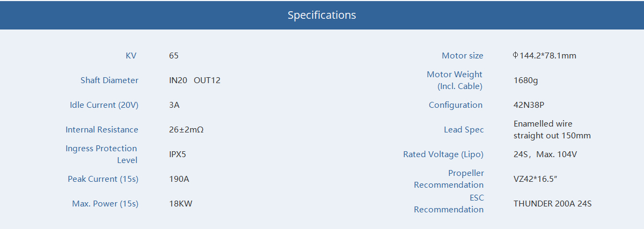
Task: Click the IPX5 rating value
Action: click(x=178, y=154)
